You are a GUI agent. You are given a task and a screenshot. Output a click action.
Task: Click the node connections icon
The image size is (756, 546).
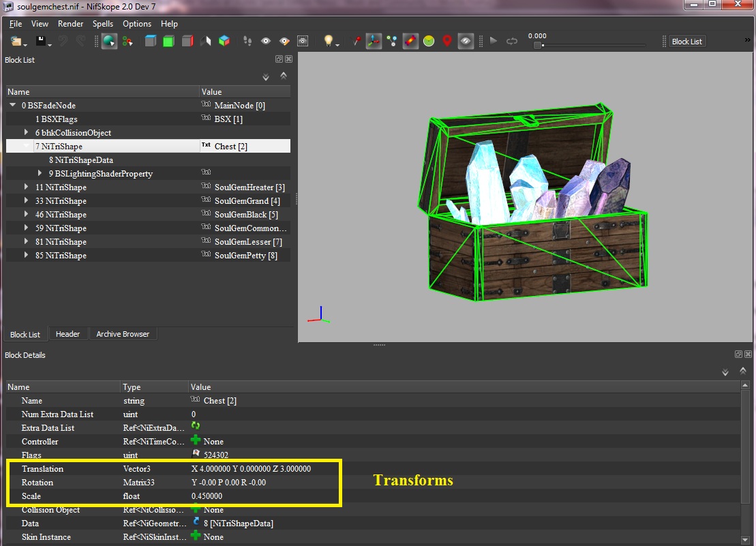click(392, 42)
